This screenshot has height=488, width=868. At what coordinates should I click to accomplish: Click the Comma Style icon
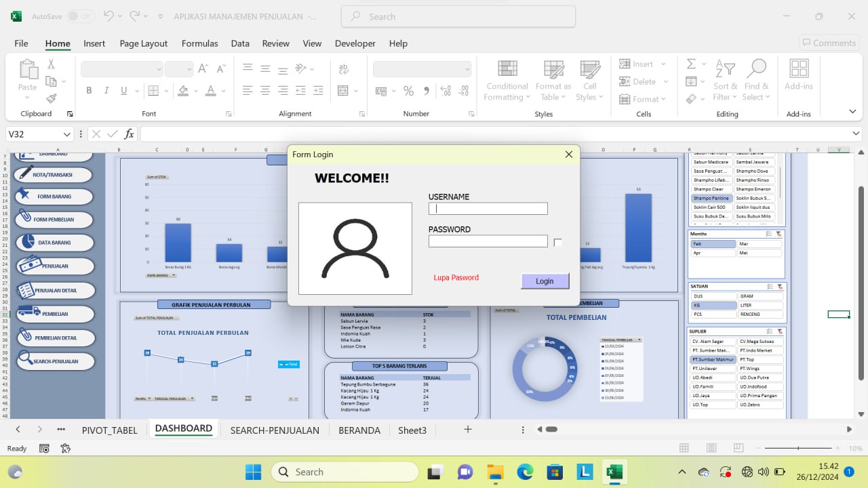click(x=426, y=90)
